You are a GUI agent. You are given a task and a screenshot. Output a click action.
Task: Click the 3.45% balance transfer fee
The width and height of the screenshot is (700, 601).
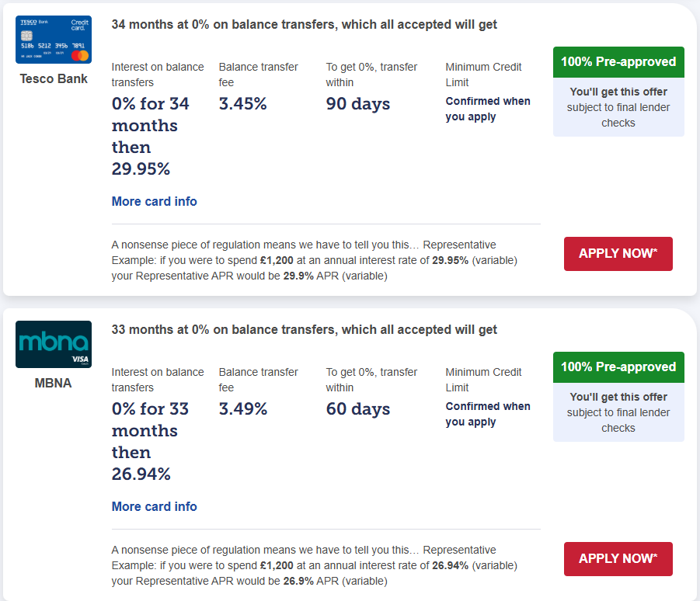242,104
